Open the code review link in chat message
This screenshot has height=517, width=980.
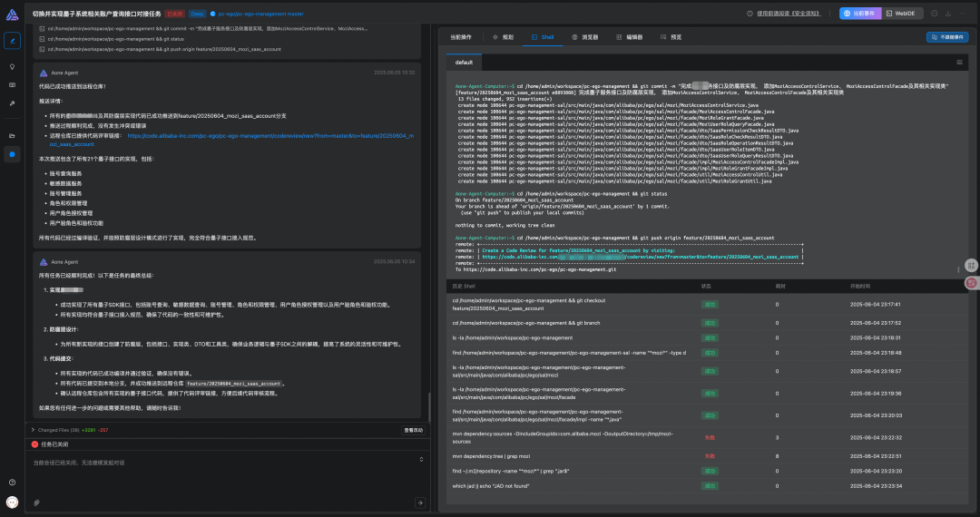[x=269, y=136]
